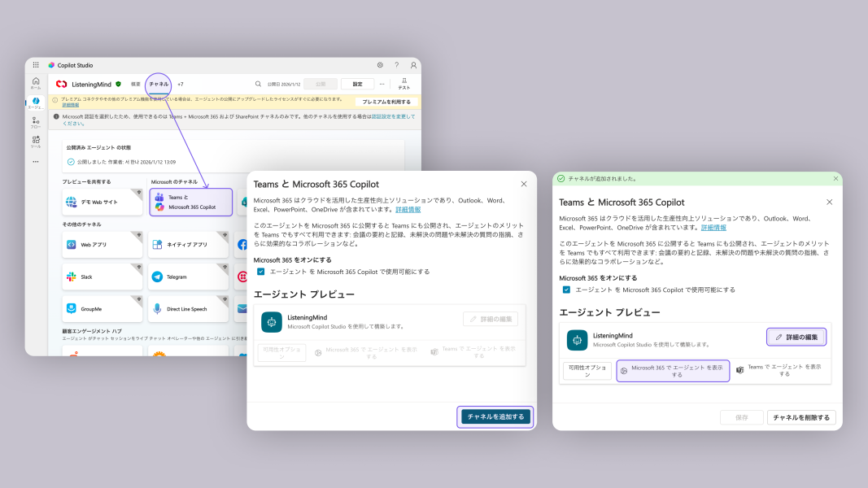
Task: Open the more options menu next to 設定
Action: click(x=383, y=84)
